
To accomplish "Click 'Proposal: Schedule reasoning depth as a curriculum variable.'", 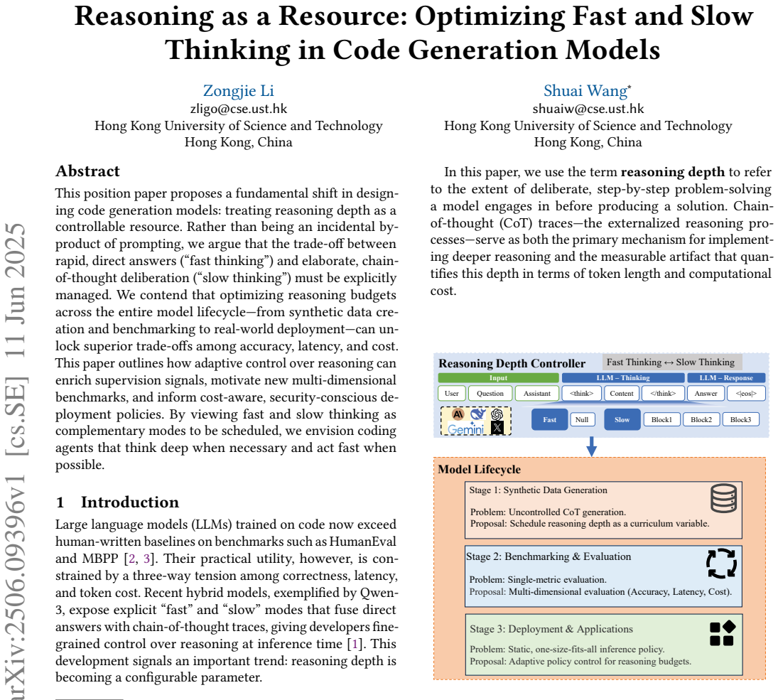I will click(590, 523).
